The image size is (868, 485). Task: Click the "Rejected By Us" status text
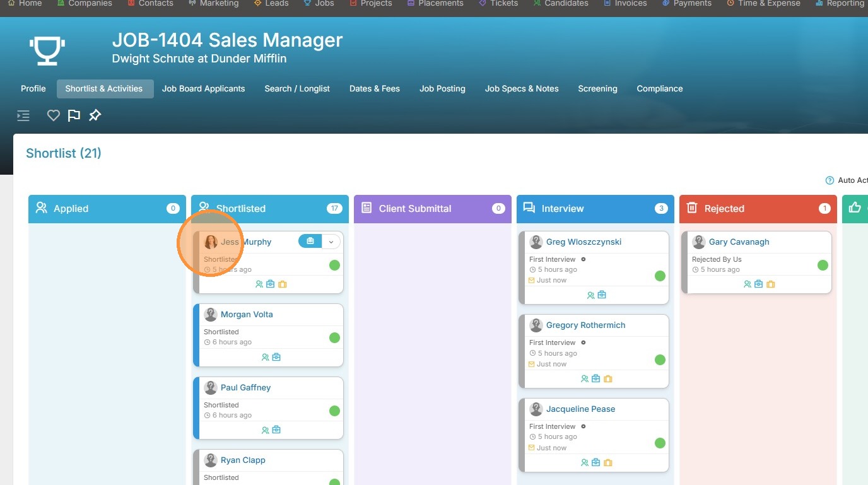pyautogui.click(x=717, y=259)
